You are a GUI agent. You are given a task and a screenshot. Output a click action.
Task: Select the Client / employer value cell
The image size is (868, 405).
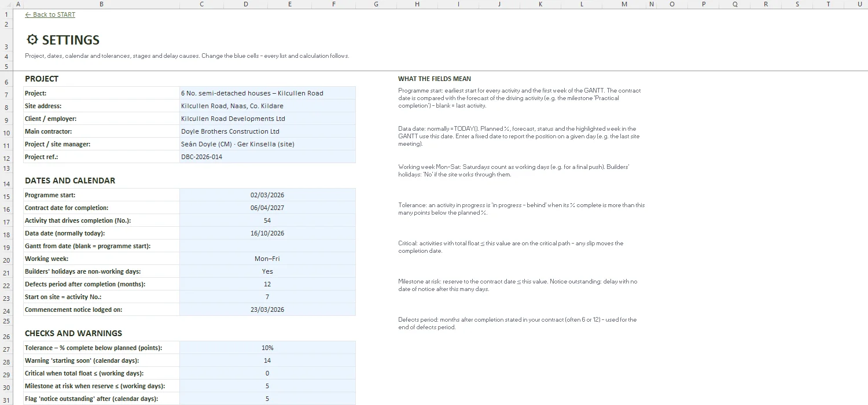click(267, 119)
